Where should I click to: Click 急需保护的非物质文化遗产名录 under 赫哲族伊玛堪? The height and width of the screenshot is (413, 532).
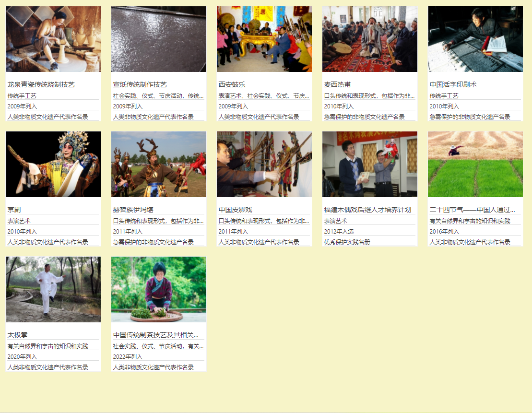click(154, 242)
